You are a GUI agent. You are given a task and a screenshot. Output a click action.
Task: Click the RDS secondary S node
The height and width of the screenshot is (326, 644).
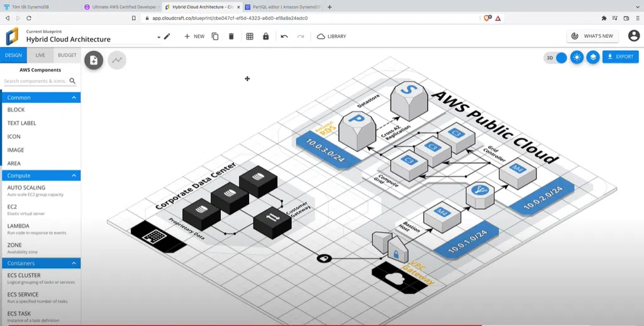[409, 100]
